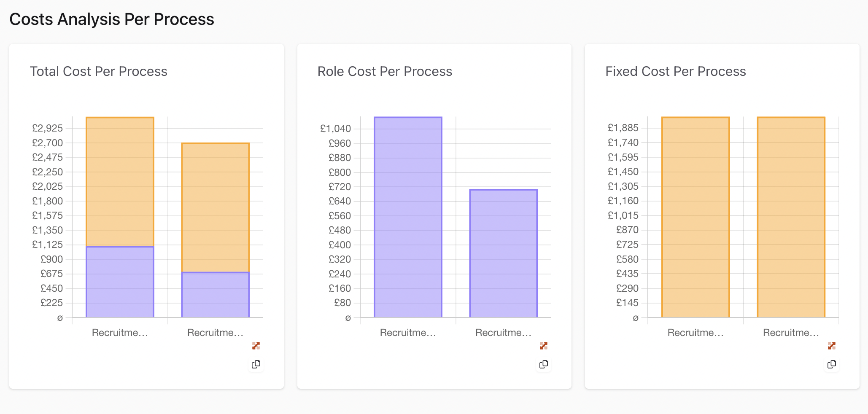
Task: Click second bar's orange segment in Total Cost chart
Action: 216,207
